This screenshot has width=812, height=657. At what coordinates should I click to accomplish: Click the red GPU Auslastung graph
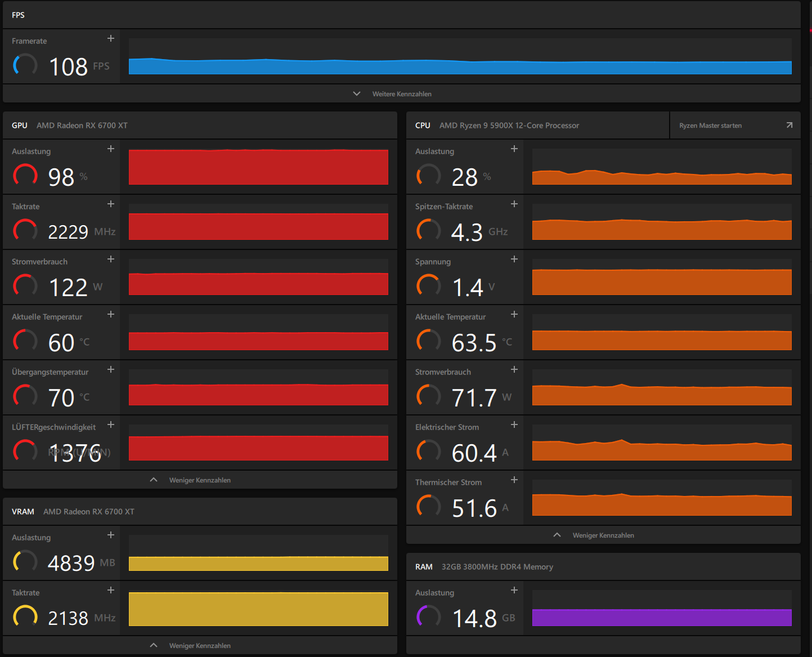258,167
